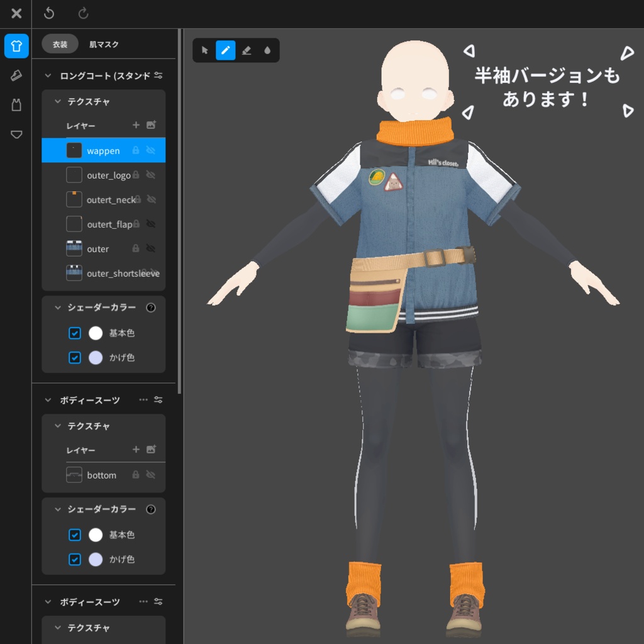The width and height of the screenshot is (644, 644).
Task: Click the redo arrow at the top
Action: (84, 13)
